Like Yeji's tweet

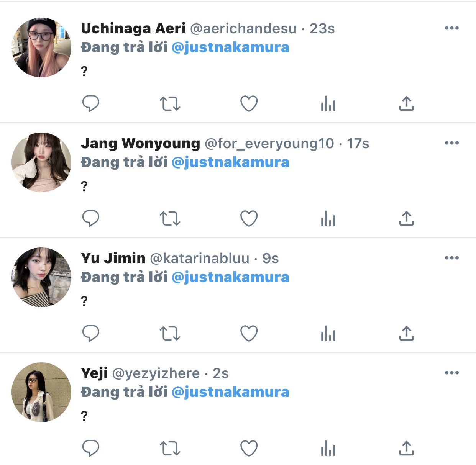pos(249,448)
